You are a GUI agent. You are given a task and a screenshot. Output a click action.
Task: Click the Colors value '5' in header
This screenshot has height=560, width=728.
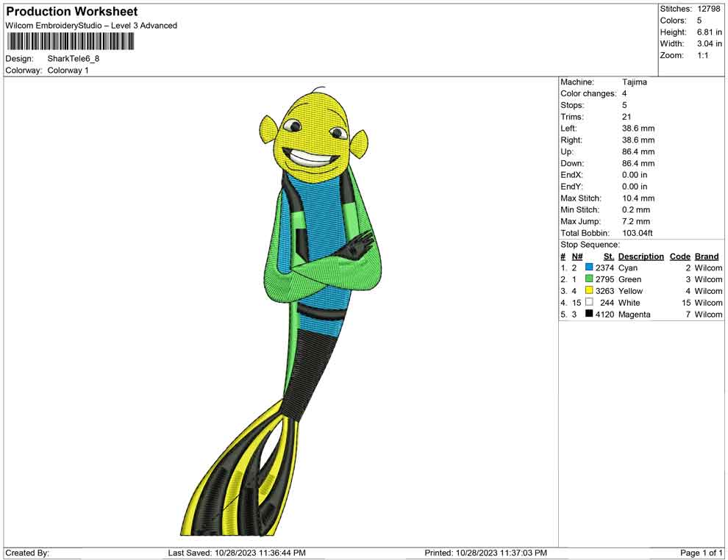coord(699,21)
